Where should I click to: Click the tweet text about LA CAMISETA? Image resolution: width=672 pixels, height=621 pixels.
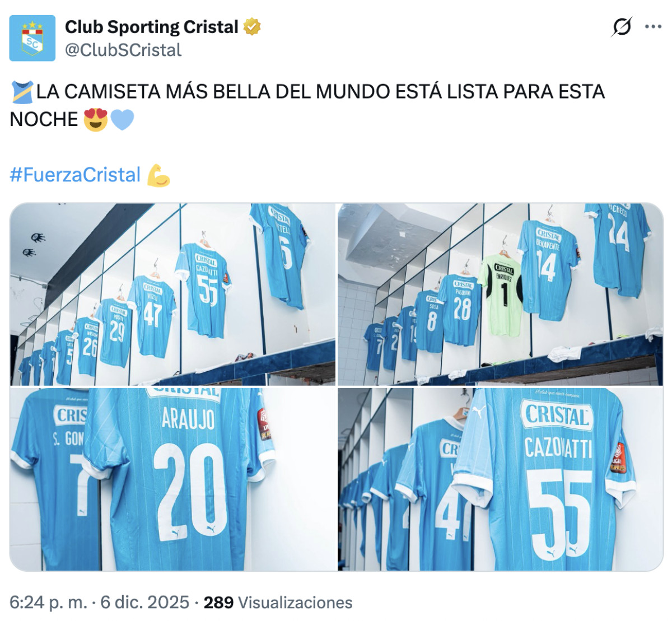[307, 105]
